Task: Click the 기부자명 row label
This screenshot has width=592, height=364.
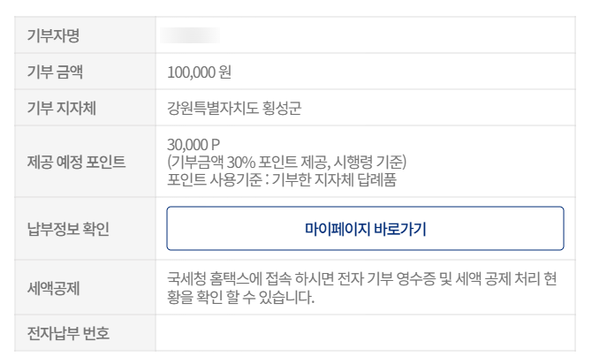Action: (53, 36)
